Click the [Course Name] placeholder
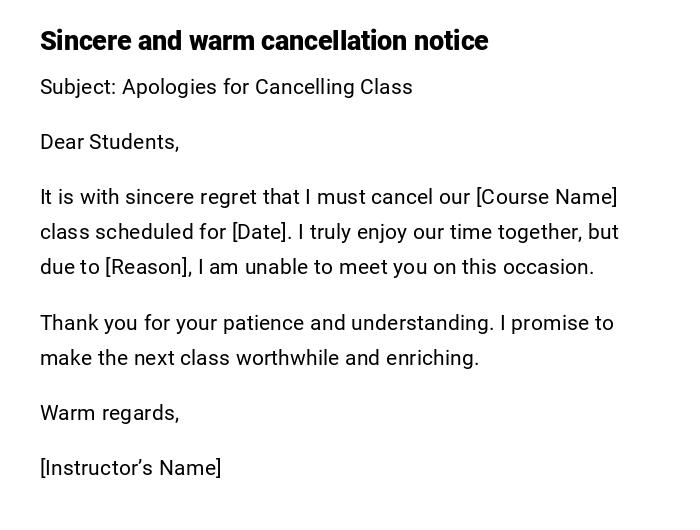Image resolution: width=700 pixels, height=530 pixels. tap(547, 197)
